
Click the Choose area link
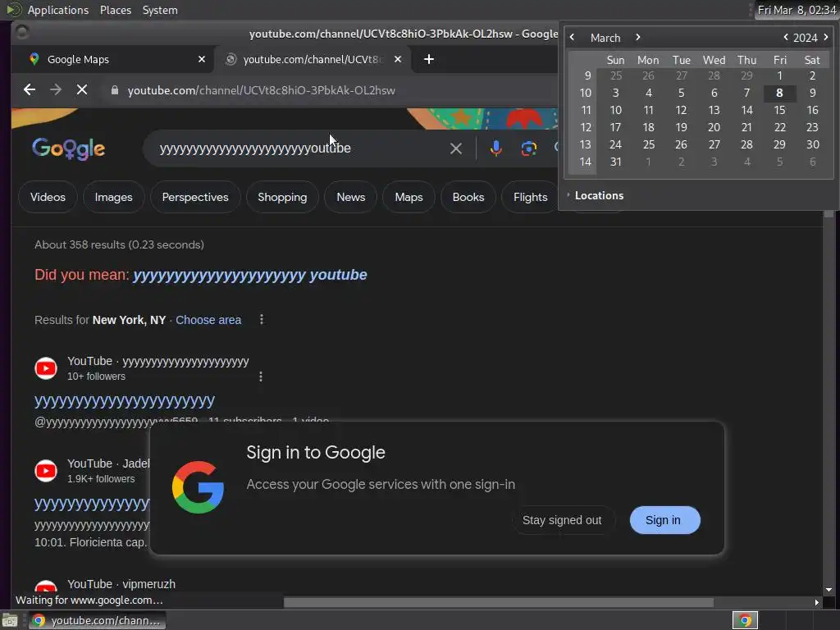coord(208,320)
